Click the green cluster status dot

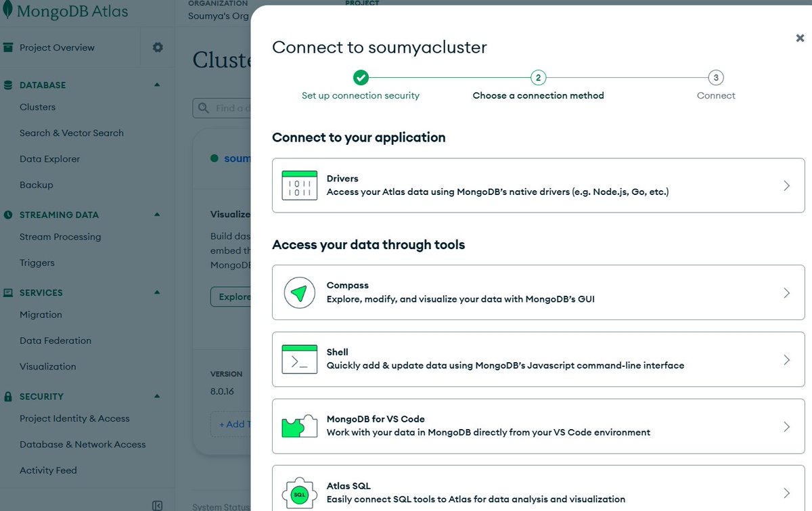215,158
